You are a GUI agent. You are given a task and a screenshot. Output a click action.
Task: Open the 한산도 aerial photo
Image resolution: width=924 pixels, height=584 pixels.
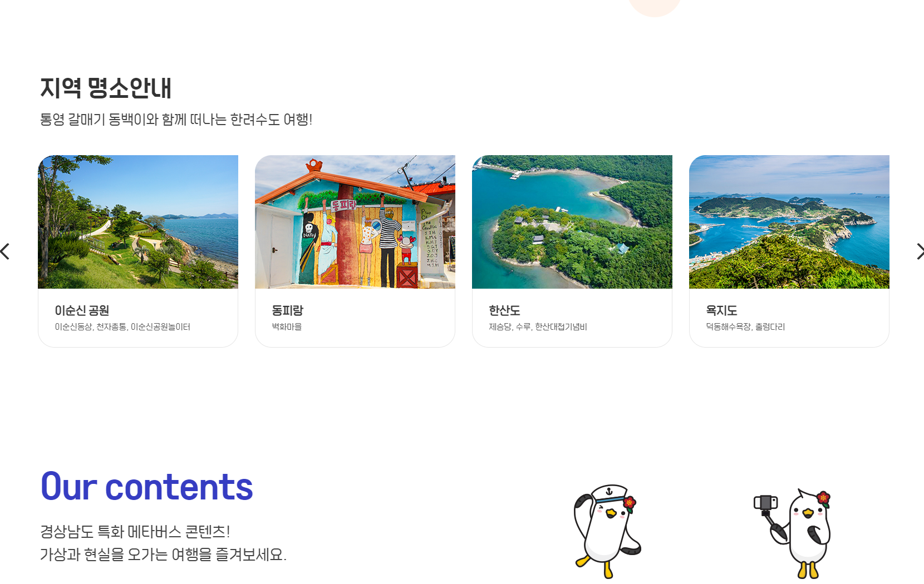pos(572,222)
